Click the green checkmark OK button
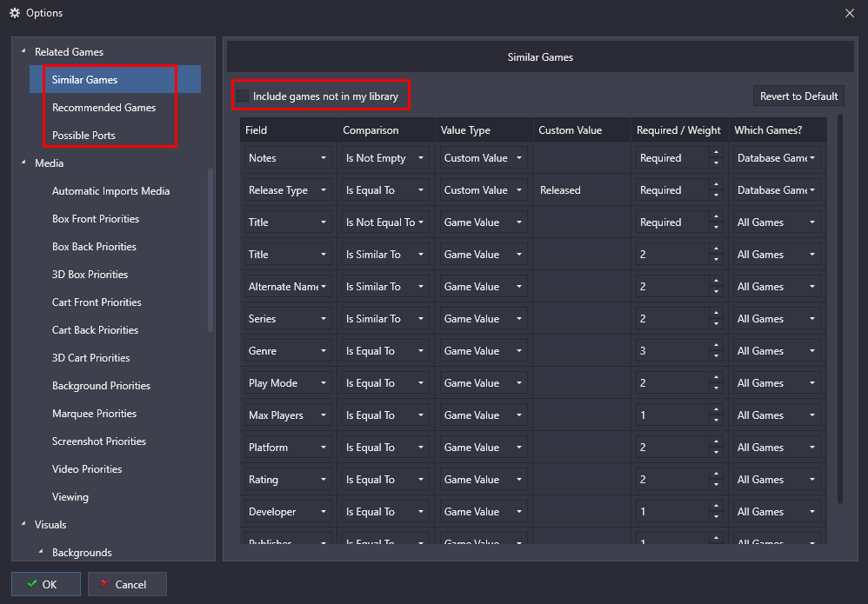Viewport: 868px width, 604px height. tap(46, 584)
